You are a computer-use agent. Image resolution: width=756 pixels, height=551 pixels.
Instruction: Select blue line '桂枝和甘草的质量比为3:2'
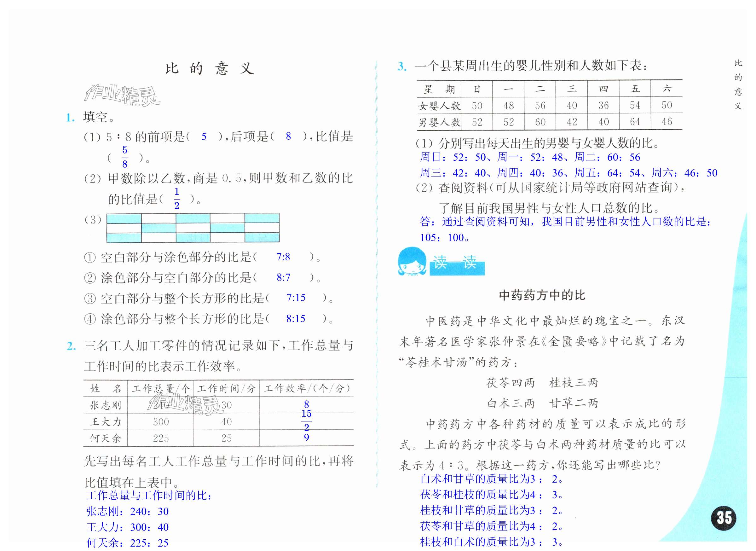tap(492, 511)
